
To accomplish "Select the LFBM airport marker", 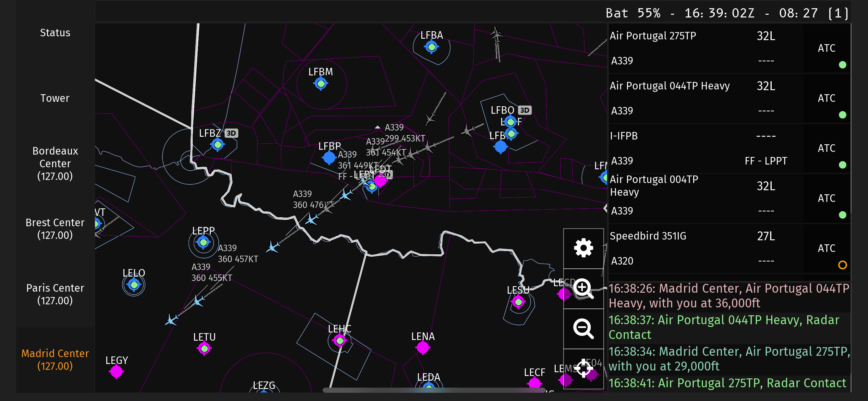I will click(321, 84).
